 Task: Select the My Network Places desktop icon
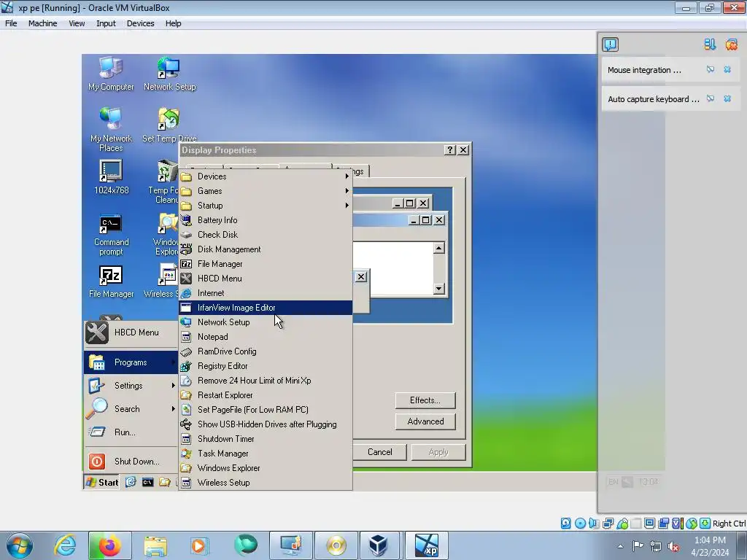111,130
